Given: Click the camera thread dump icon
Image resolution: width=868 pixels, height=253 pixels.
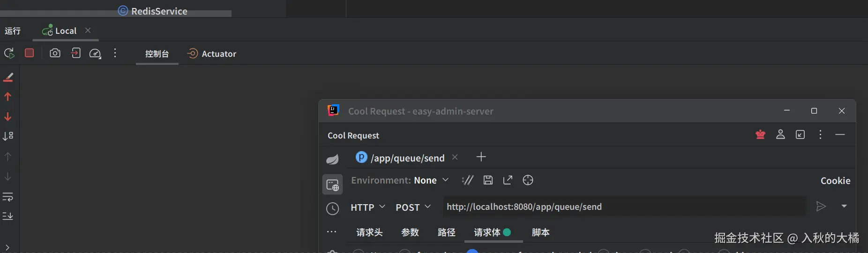Looking at the screenshot, I should (55, 53).
